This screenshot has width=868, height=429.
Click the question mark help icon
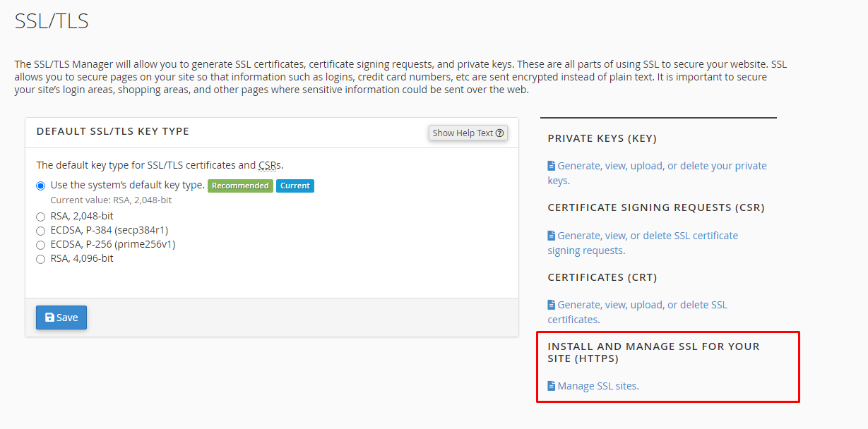point(499,133)
